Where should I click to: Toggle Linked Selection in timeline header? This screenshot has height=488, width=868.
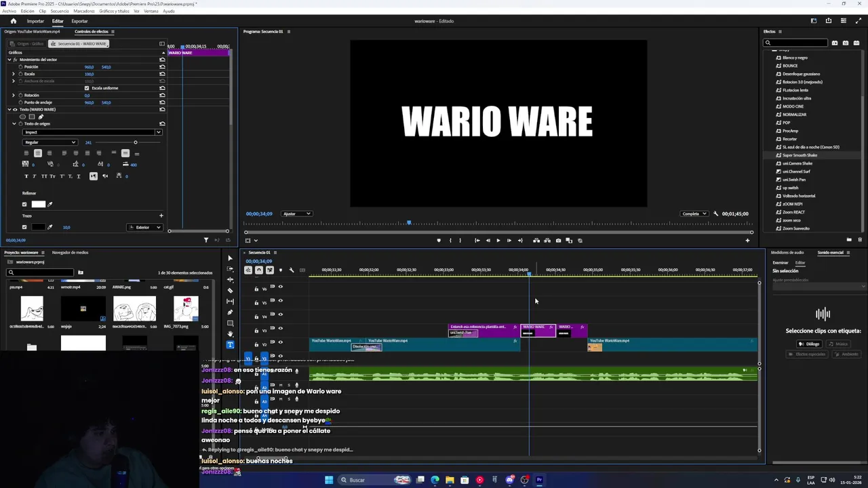click(270, 270)
